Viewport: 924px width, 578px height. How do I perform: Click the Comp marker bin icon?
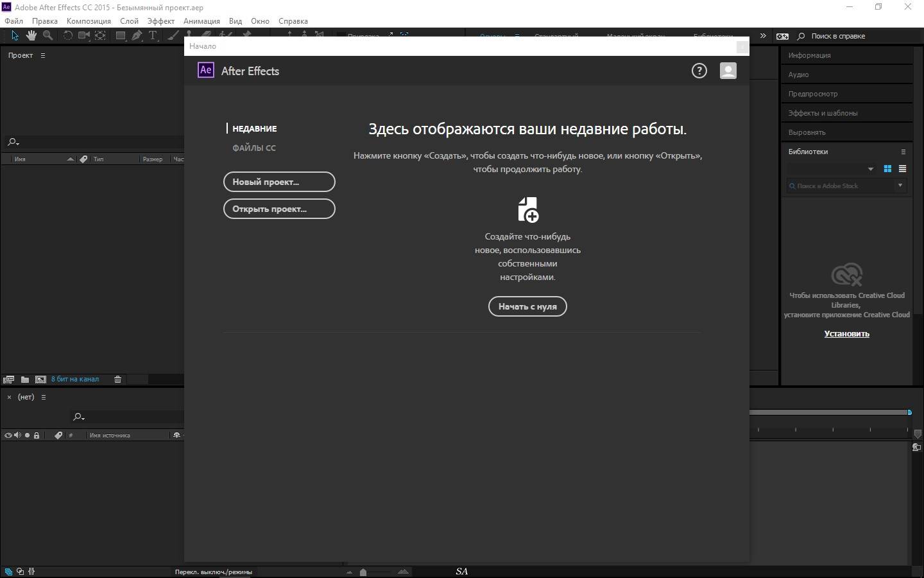918,434
